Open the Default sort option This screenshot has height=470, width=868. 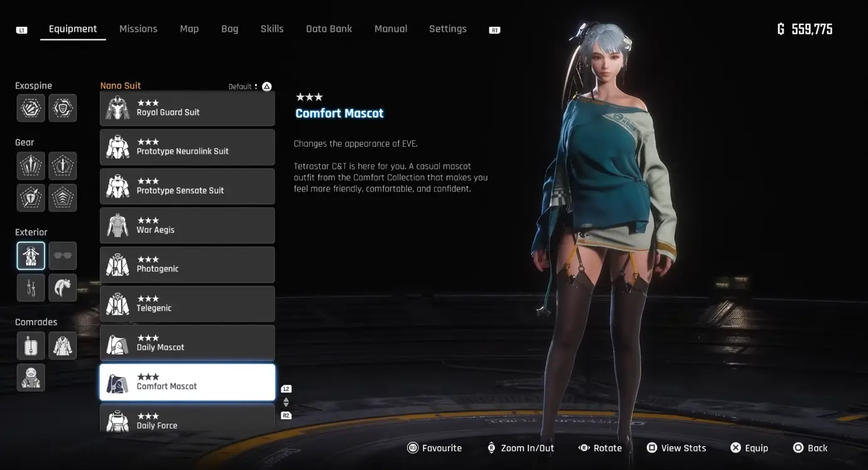[249, 87]
